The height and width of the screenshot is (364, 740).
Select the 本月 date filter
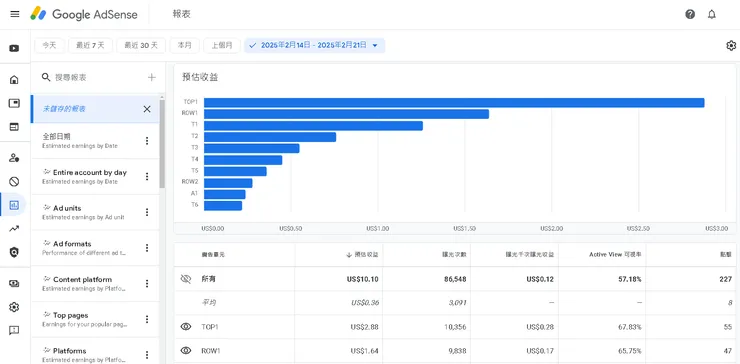(x=185, y=45)
